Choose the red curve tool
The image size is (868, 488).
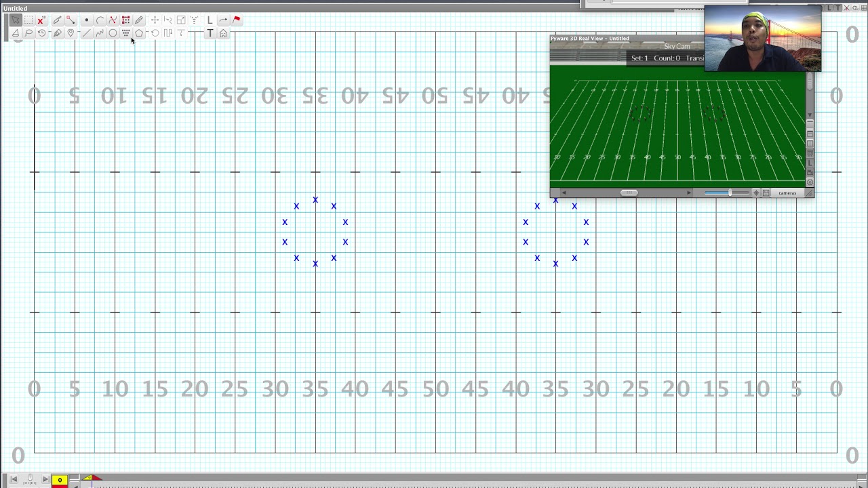113,20
